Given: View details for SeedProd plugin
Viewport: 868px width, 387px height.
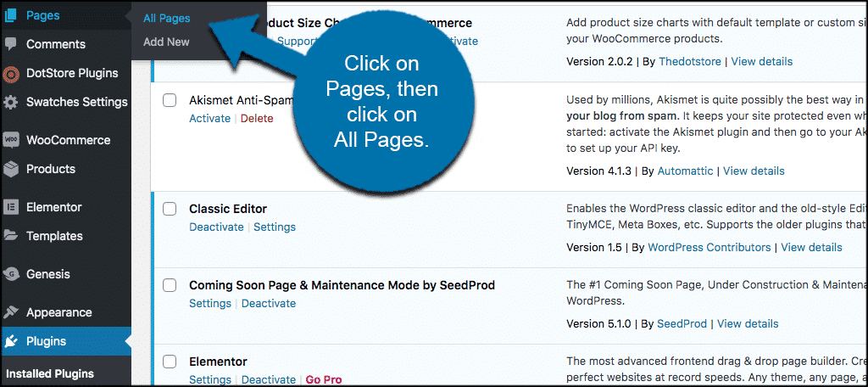Looking at the screenshot, I should coord(748,324).
